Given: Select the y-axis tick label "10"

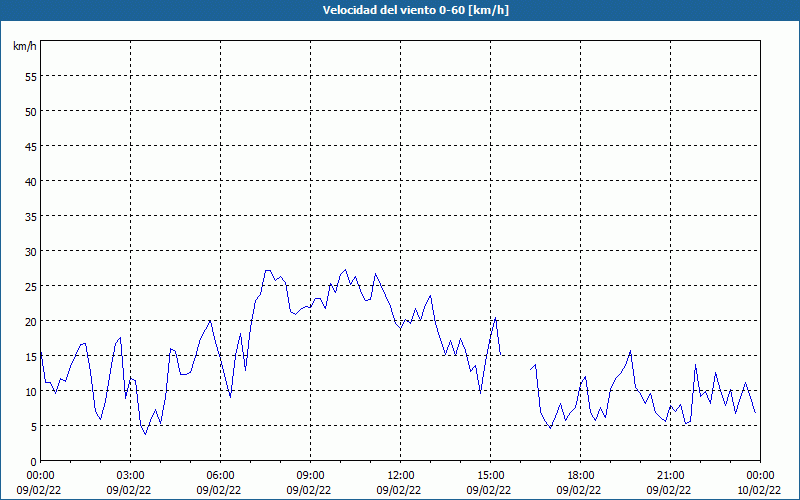Looking at the screenshot, I should (x=31, y=391).
